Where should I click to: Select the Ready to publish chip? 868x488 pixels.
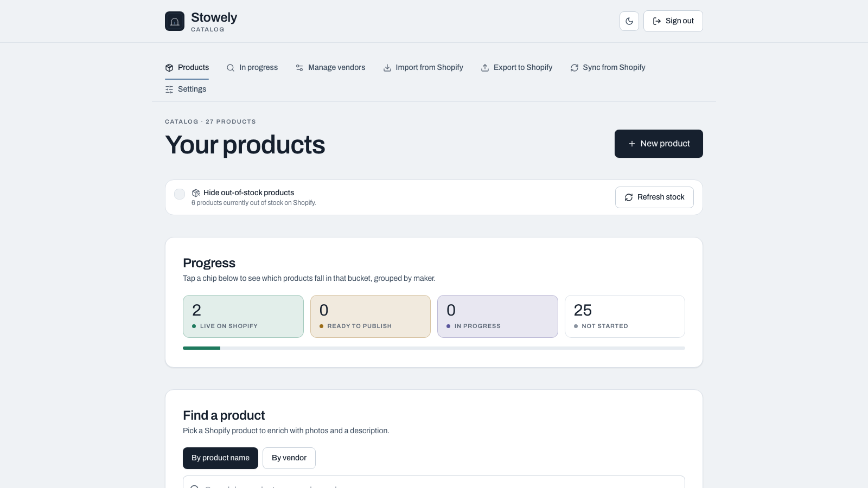tap(371, 317)
